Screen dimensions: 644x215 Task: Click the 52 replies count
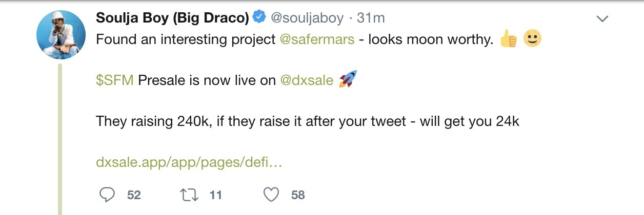click(x=134, y=195)
